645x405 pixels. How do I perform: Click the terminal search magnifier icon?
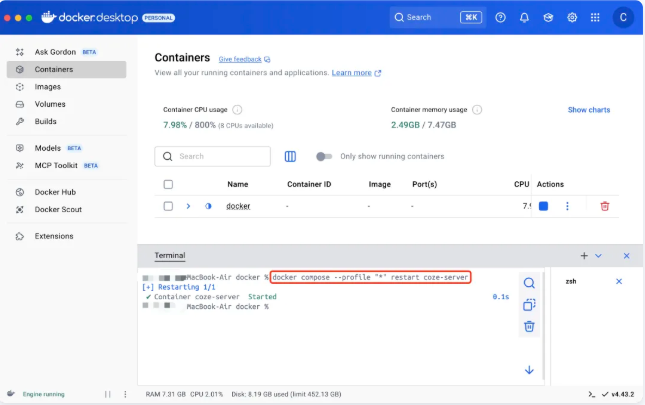529,283
